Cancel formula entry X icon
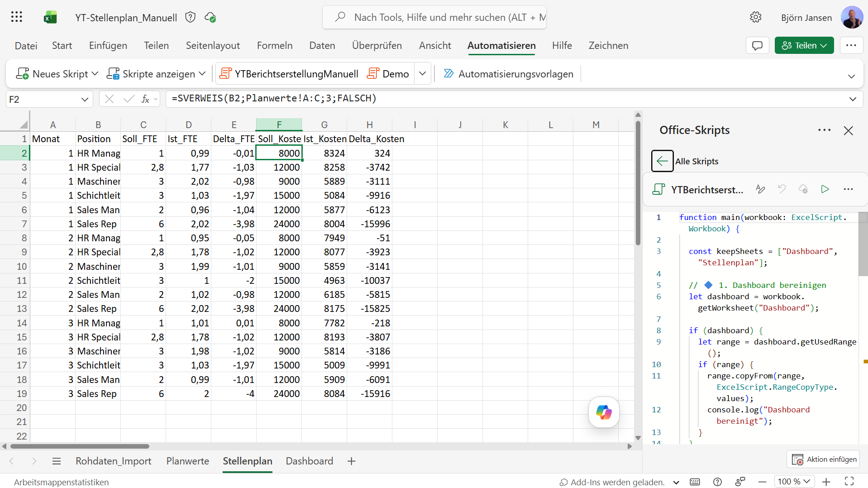Screen dimensions: 868x488 [109, 99]
